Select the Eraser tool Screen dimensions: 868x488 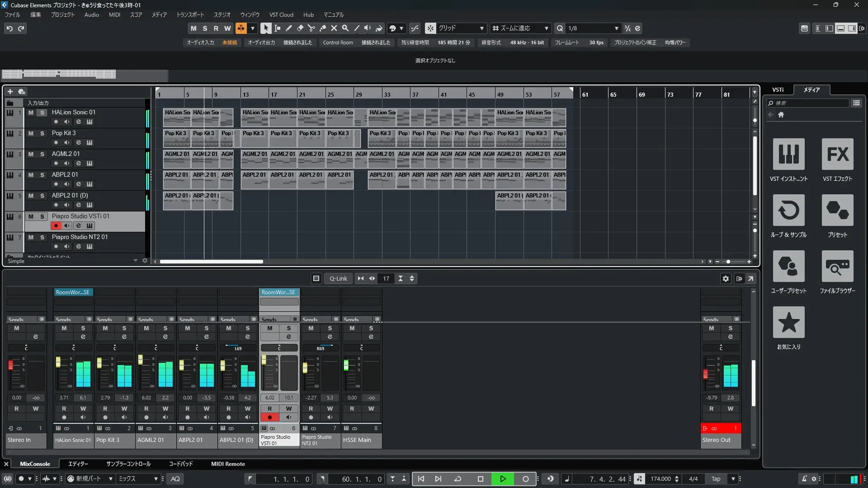click(300, 28)
